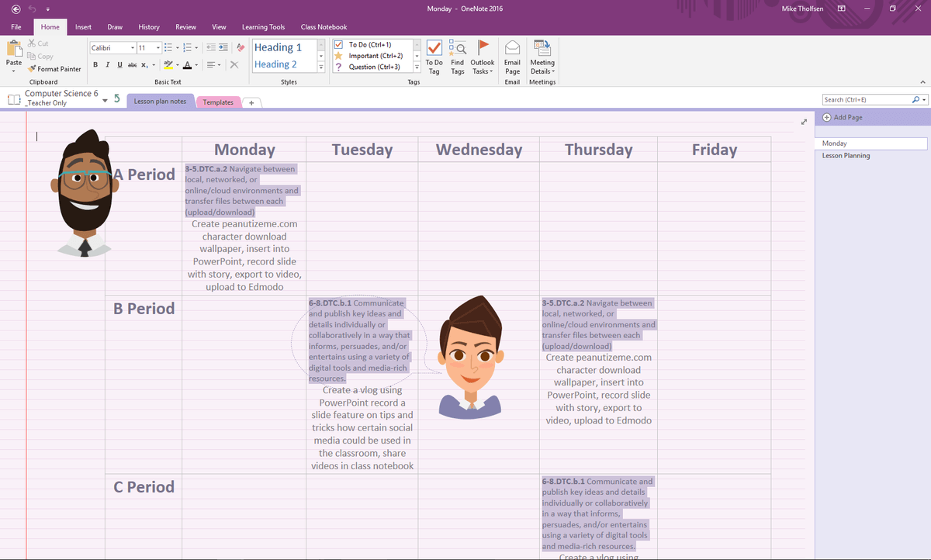This screenshot has width=931, height=560.
Task: Switch to the Review ribbon tab
Action: pyautogui.click(x=186, y=27)
